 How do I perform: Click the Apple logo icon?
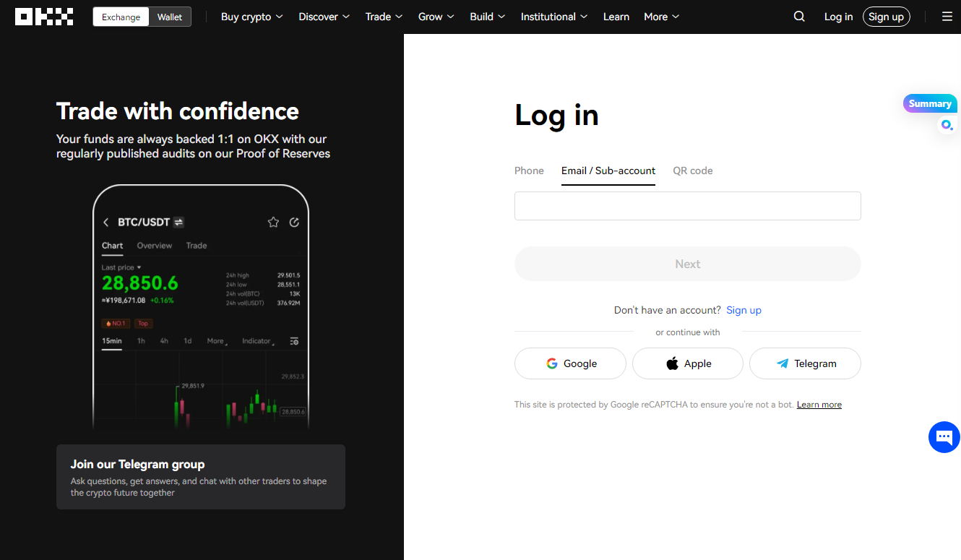tap(672, 363)
